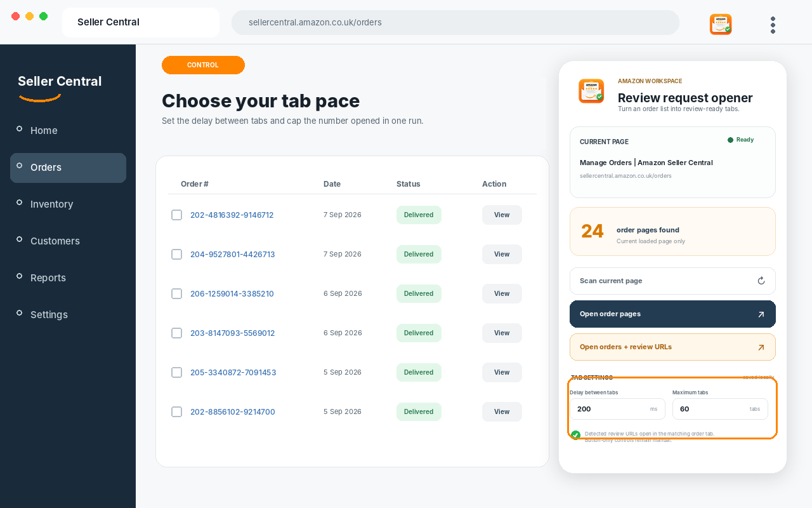Open Inventory from the sidebar

coord(68,204)
